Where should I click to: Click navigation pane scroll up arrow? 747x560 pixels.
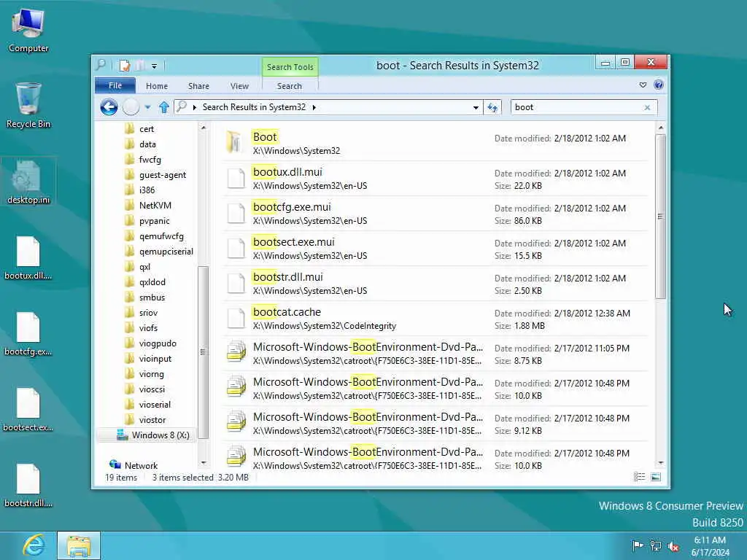204,128
